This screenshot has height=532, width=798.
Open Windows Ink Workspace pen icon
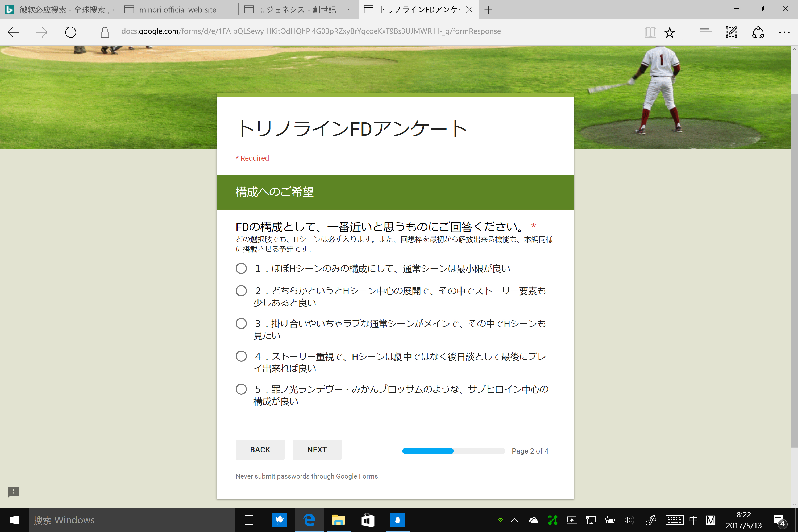point(651,520)
